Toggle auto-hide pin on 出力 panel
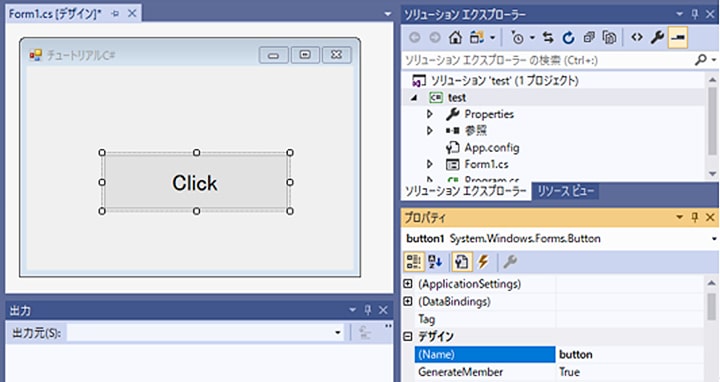Image resolution: width=720 pixels, height=382 pixels. (368, 310)
